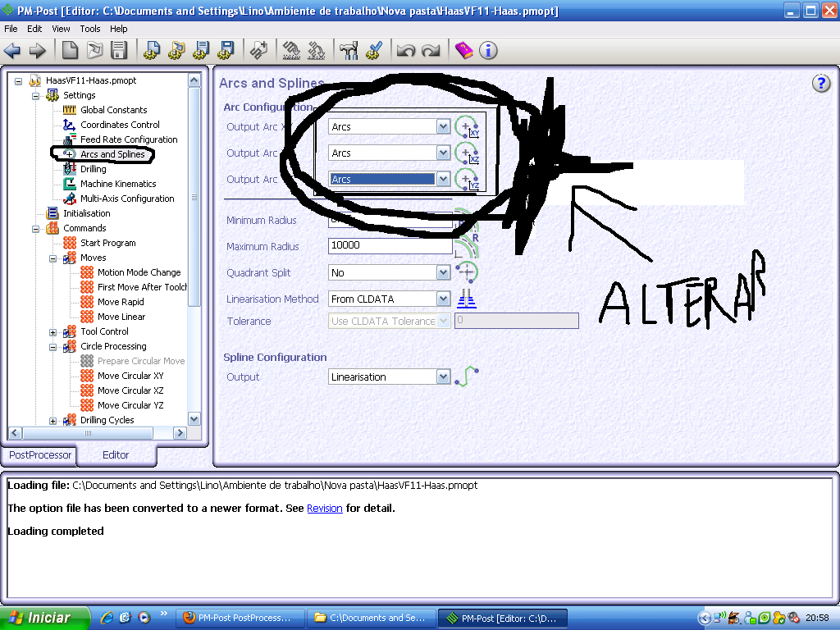Click the spline output curve icon
Screen dimensions: 840x630
coord(466,376)
